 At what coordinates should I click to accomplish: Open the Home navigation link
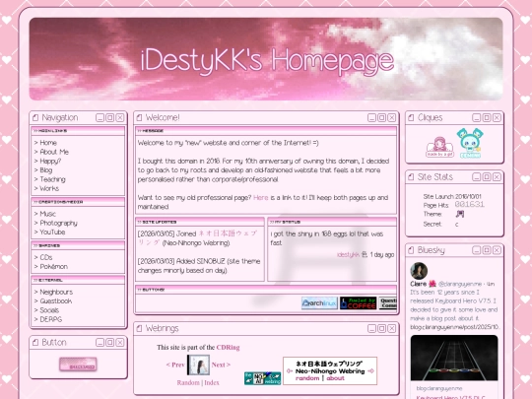pos(48,143)
